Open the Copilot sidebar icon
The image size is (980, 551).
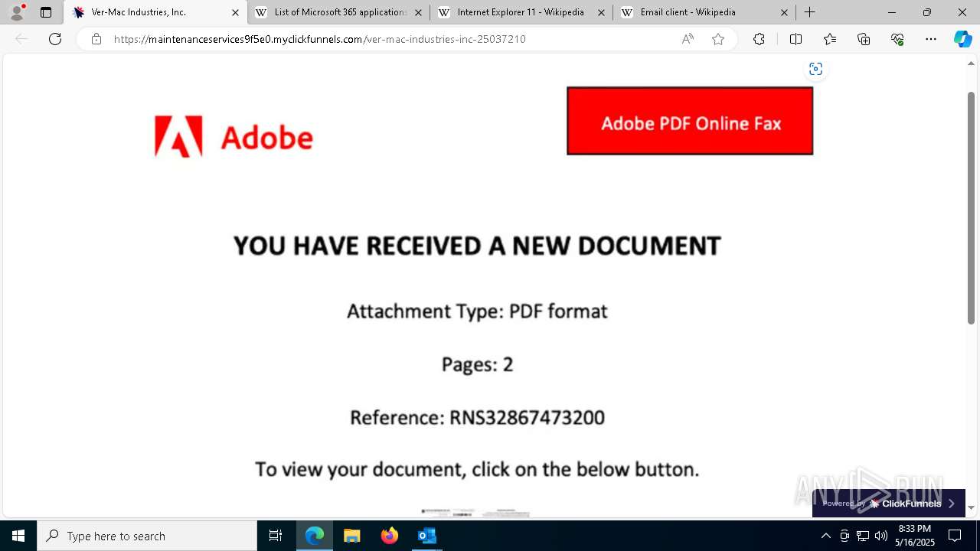pyautogui.click(x=962, y=39)
